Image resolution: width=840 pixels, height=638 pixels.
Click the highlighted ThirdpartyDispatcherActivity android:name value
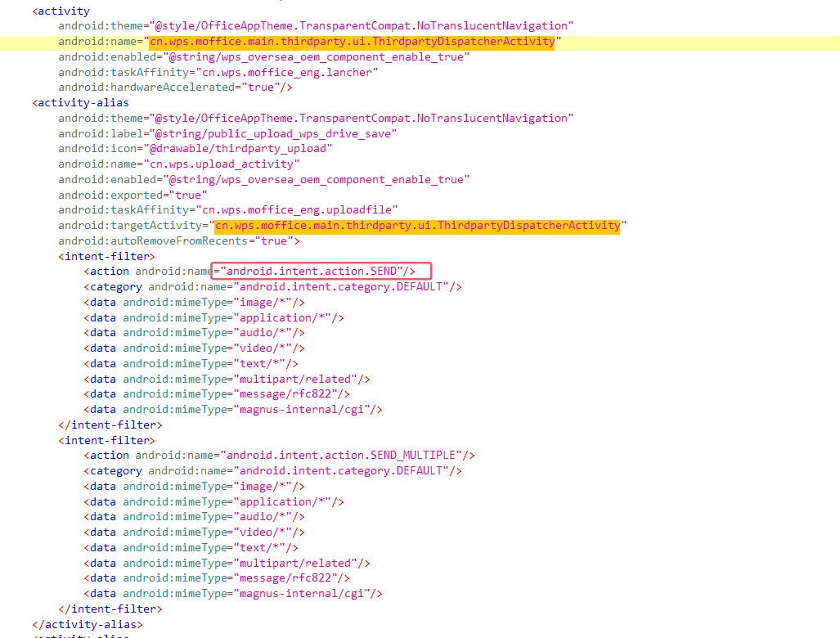(x=352, y=42)
